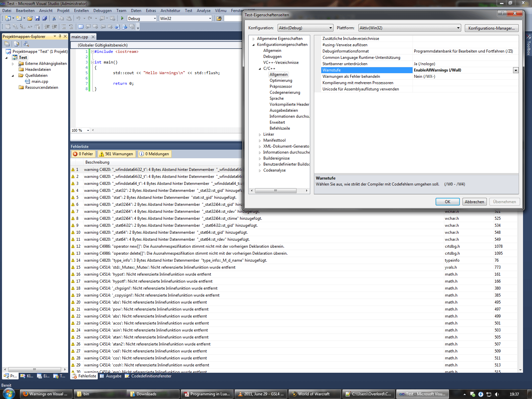Open the Konfiguration dropdown in the dialog
532x399 pixels.
(305, 28)
